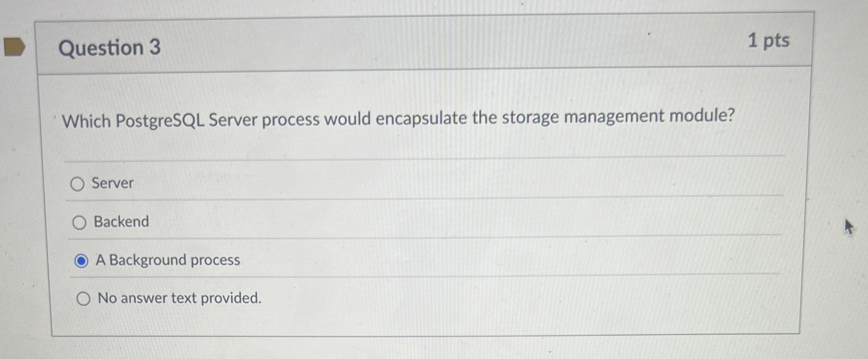This screenshot has height=359, width=868.
Task: Click the Server answer label text
Action: click(113, 184)
